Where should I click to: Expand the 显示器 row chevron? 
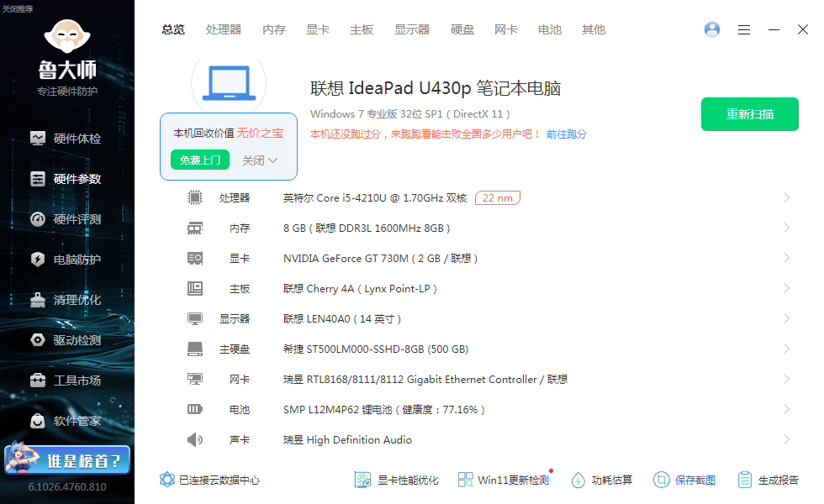tap(787, 318)
